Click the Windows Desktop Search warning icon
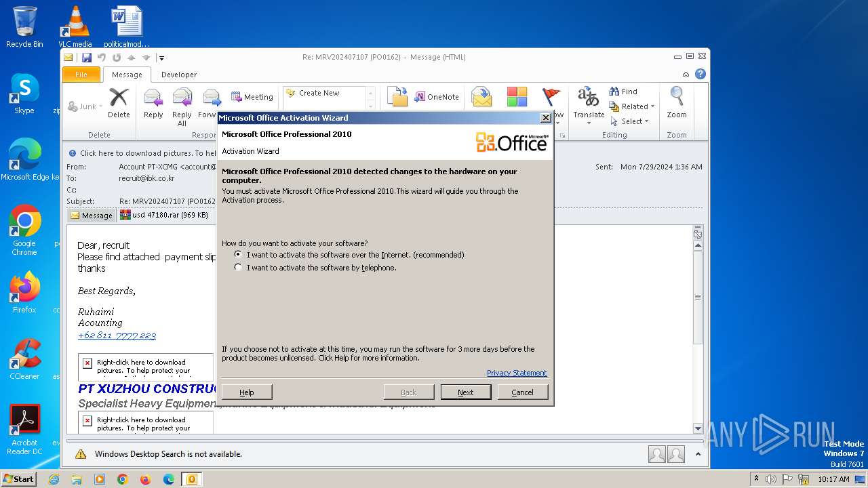The height and width of the screenshot is (488, 868). (81, 454)
